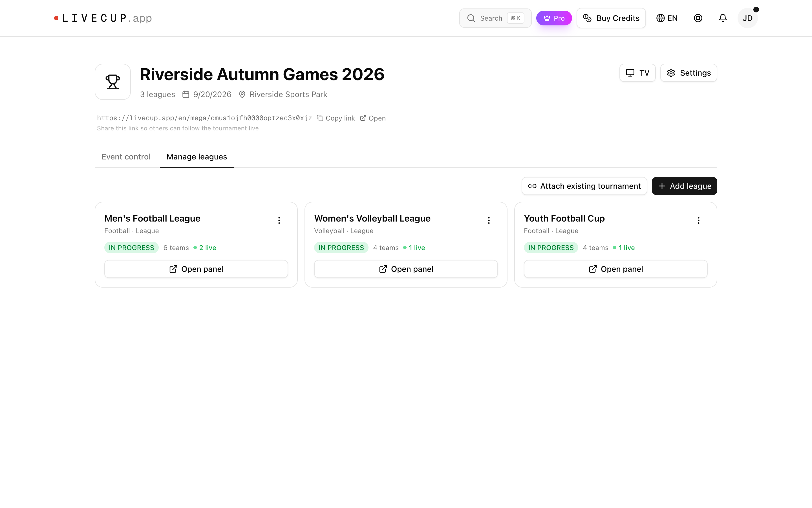Open the help lifebuoy icon
Screen dimensions: 812x508
[x=698, y=18]
